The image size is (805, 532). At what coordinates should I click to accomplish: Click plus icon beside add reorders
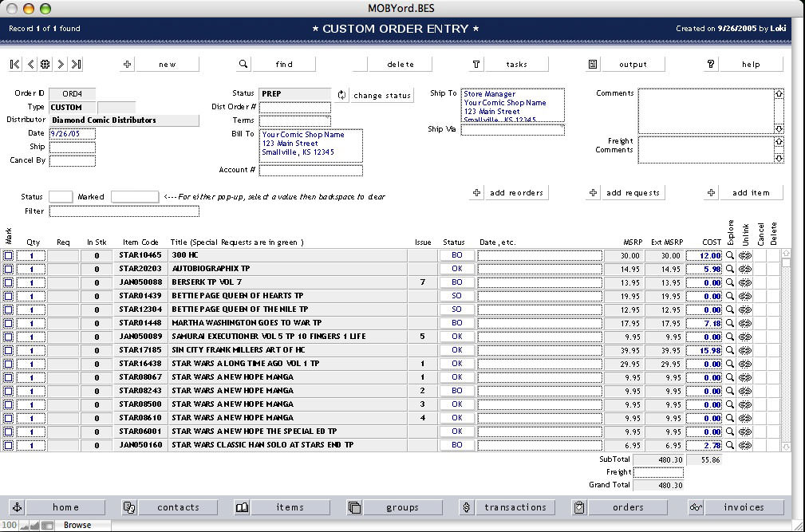pos(476,193)
